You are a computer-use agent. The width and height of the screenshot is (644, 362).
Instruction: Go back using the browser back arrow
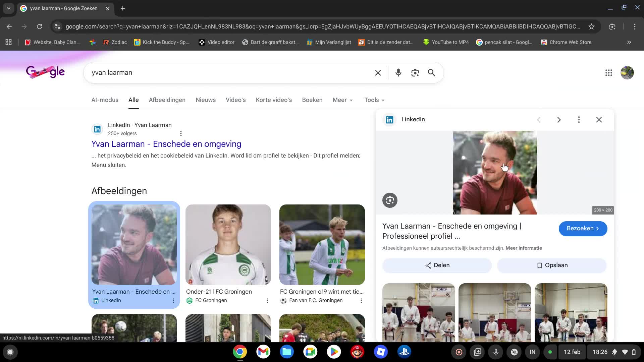[9, 26]
